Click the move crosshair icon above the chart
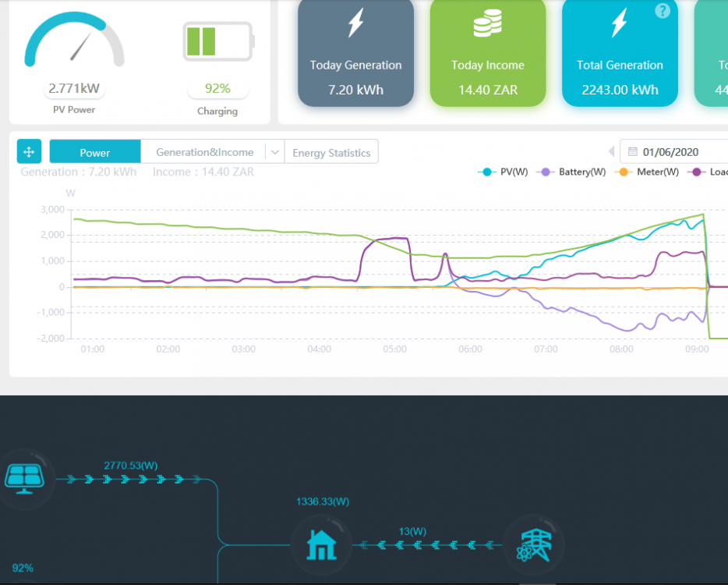Screen dimensions: 728x585 pyautogui.click(x=27, y=151)
